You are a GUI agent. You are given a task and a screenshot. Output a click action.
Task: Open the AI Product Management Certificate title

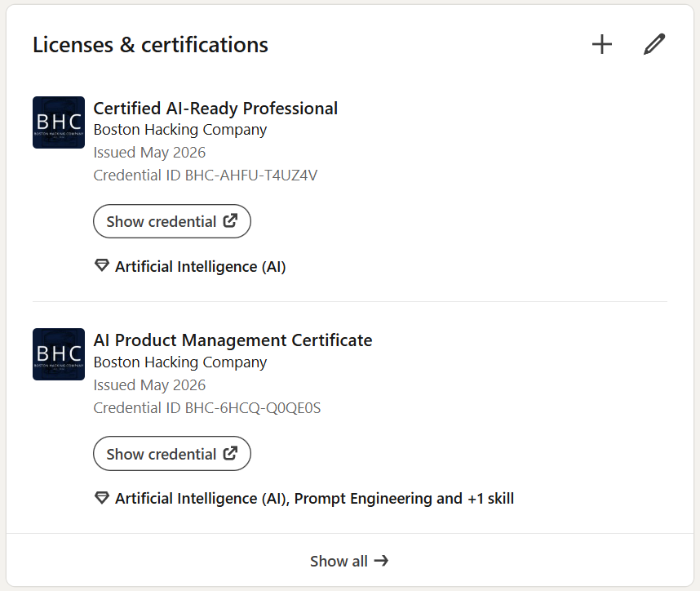(233, 340)
